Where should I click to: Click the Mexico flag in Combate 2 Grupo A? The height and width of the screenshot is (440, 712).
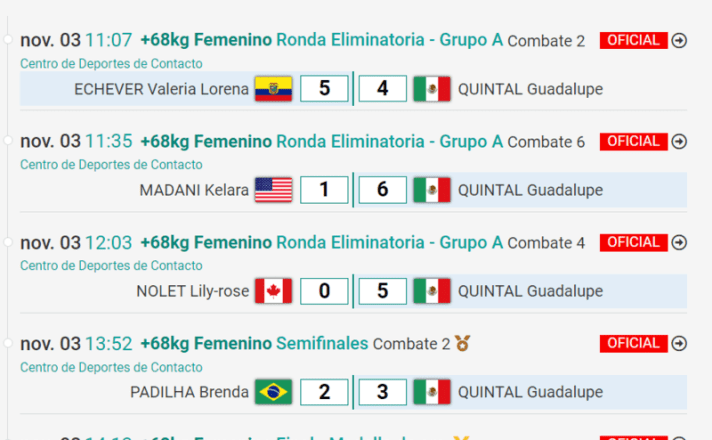[x=432, y=89]
